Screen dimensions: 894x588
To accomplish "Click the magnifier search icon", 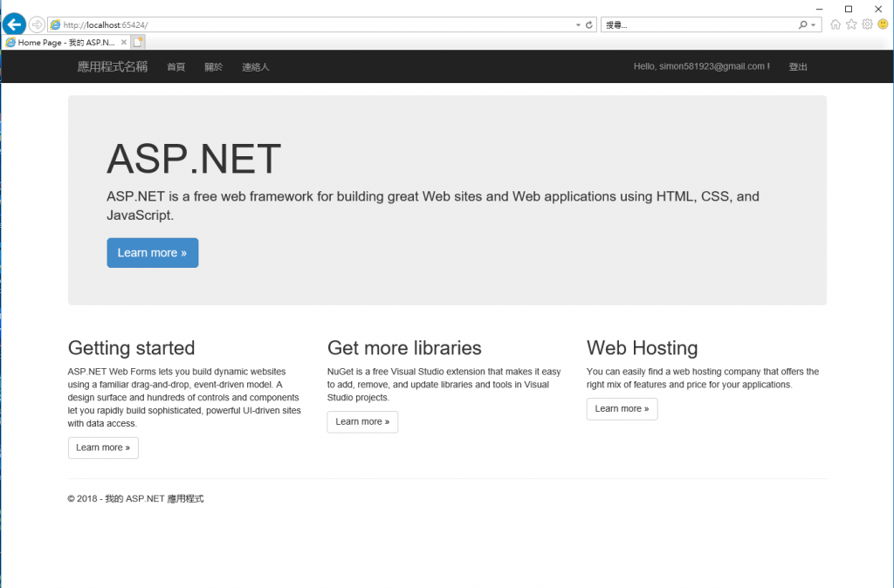I will (x=803, y=24).
